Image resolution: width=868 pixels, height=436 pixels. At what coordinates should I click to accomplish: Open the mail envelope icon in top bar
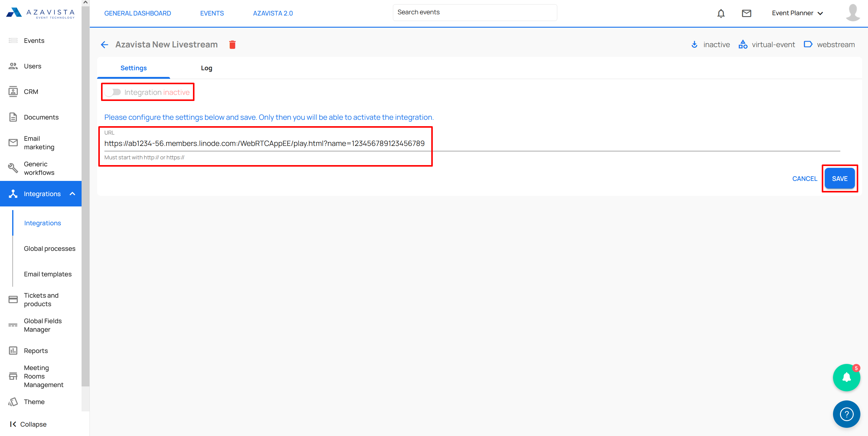746,13
